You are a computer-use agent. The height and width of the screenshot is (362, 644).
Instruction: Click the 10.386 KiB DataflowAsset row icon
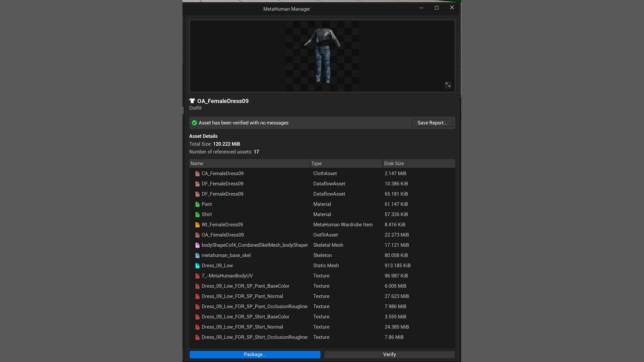(x=197, y=184)
